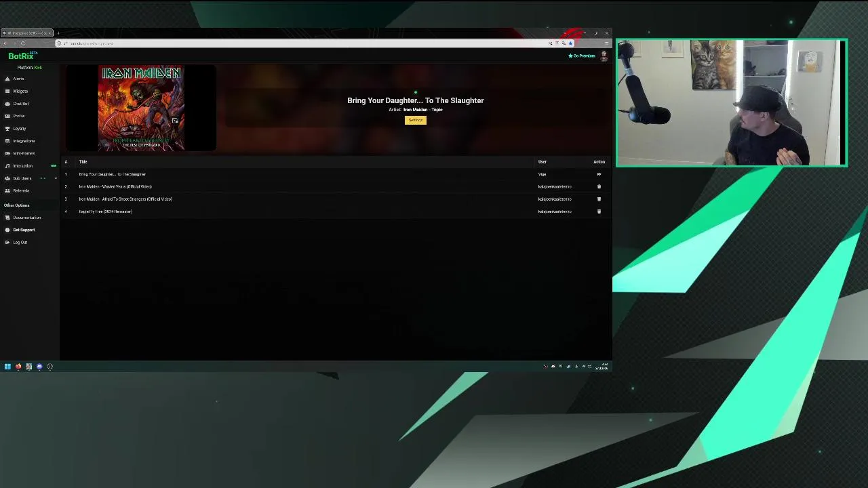
Task: Click the BotRix logo
Action: (22, 56)
